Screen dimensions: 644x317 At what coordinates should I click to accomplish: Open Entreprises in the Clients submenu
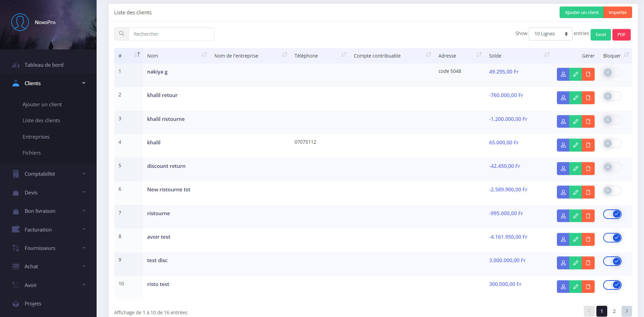36,137
